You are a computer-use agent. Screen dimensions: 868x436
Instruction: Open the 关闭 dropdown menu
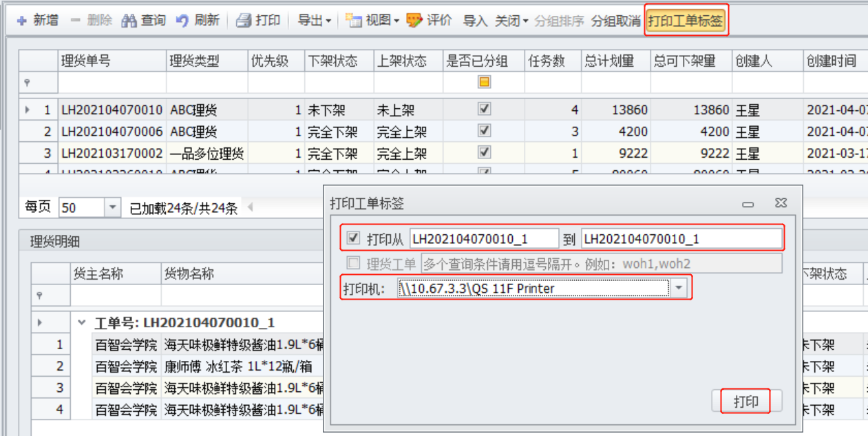pos(511,21)
